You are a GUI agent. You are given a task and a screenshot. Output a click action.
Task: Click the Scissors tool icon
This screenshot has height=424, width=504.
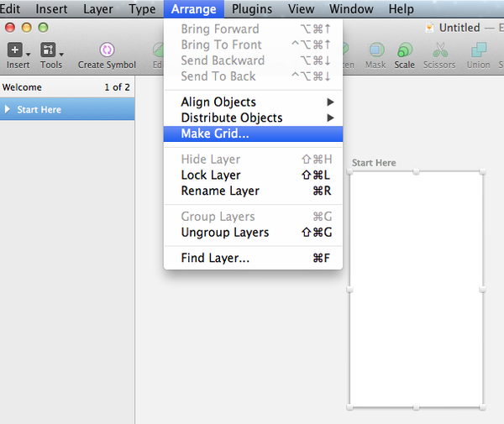point(439,50)
